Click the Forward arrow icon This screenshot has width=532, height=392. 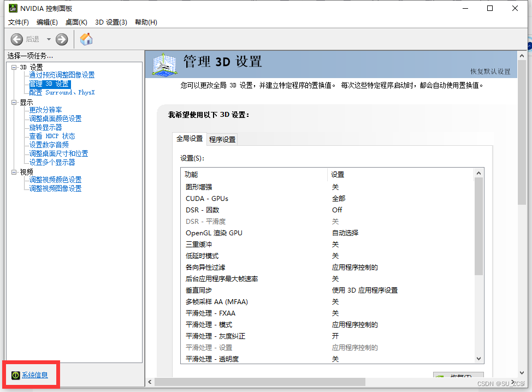[62, 39]
